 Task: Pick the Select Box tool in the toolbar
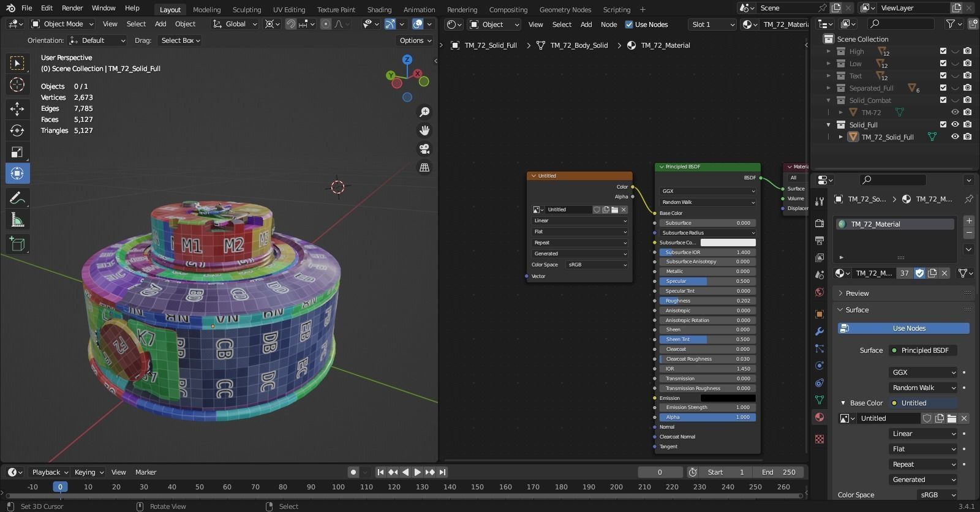17,63
